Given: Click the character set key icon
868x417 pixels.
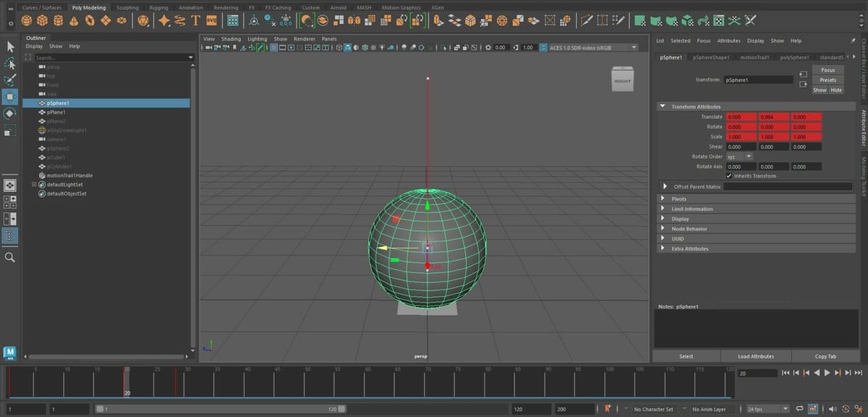Looking at the screenshot, I should [609, 409].
